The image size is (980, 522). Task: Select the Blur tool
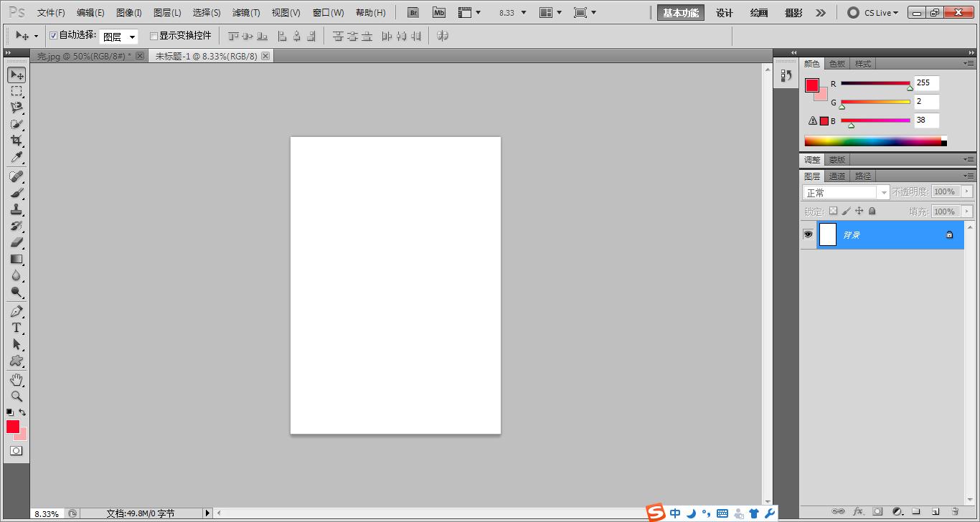coord(17,275)
